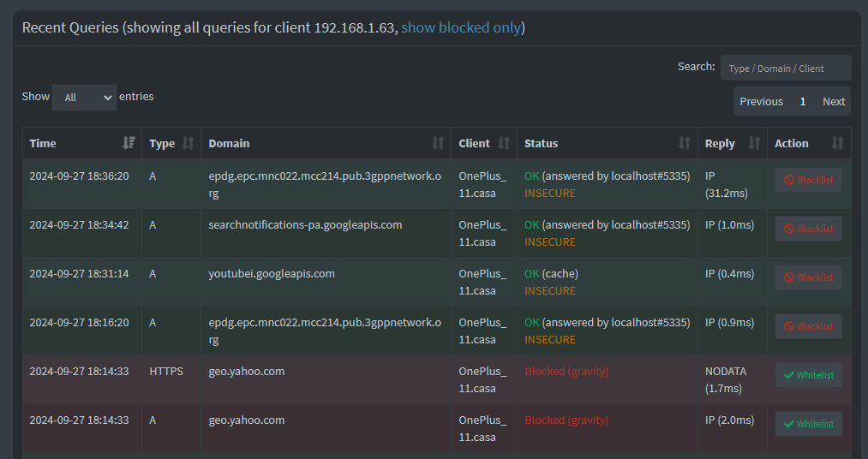
Task: Sort by Reply column arrows
Action: point(754,143)
